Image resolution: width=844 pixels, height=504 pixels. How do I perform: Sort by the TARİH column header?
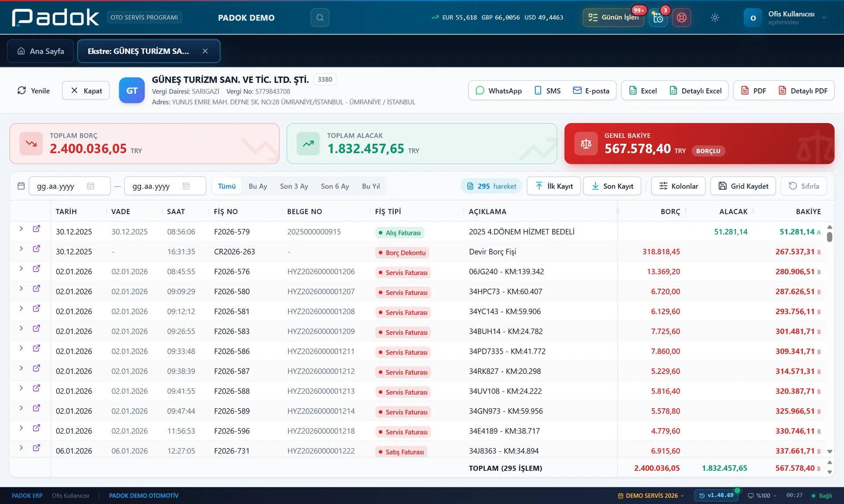66,211
